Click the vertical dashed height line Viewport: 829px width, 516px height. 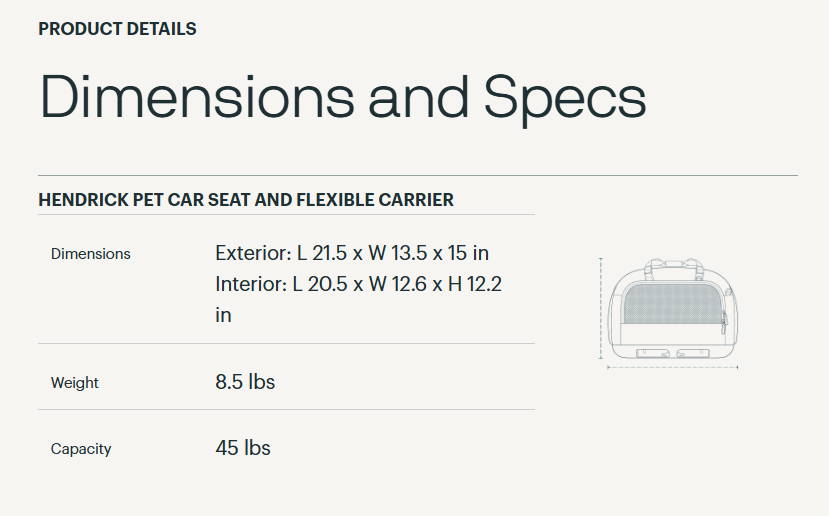click(x=600, y=308)
